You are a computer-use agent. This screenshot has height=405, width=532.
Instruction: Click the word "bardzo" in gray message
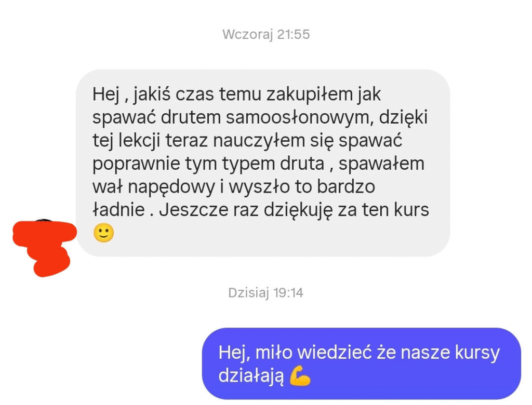(346, 187)
